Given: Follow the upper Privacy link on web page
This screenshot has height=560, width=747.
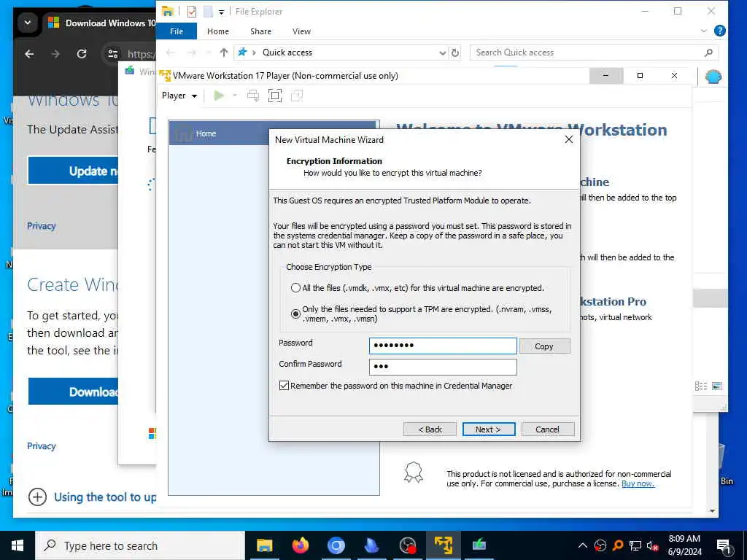Looking at the screenshot, I should (42, 226).
